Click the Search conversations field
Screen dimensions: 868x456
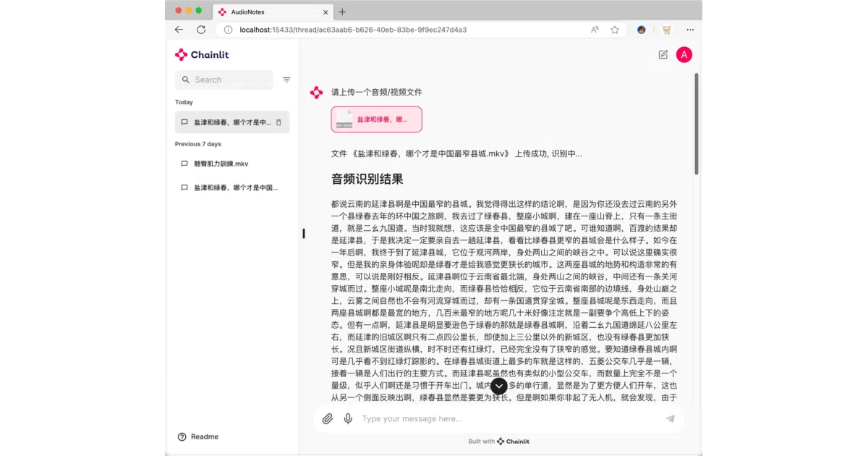[x=224, y=80]
